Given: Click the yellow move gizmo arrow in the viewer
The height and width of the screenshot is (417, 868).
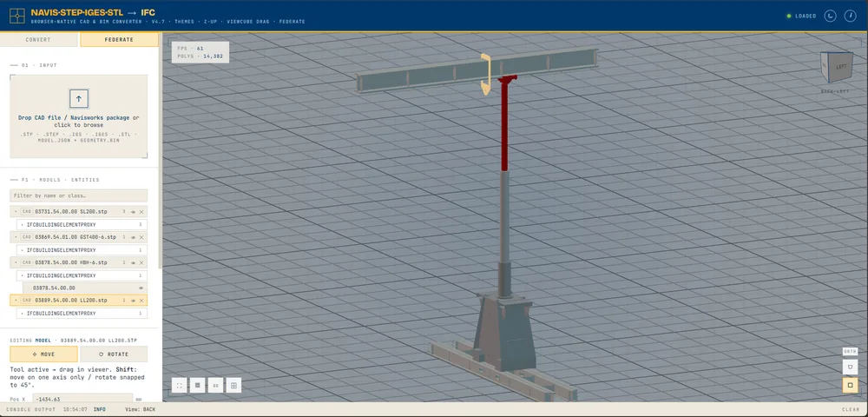Looking at the screenshot, I should 486,74.
